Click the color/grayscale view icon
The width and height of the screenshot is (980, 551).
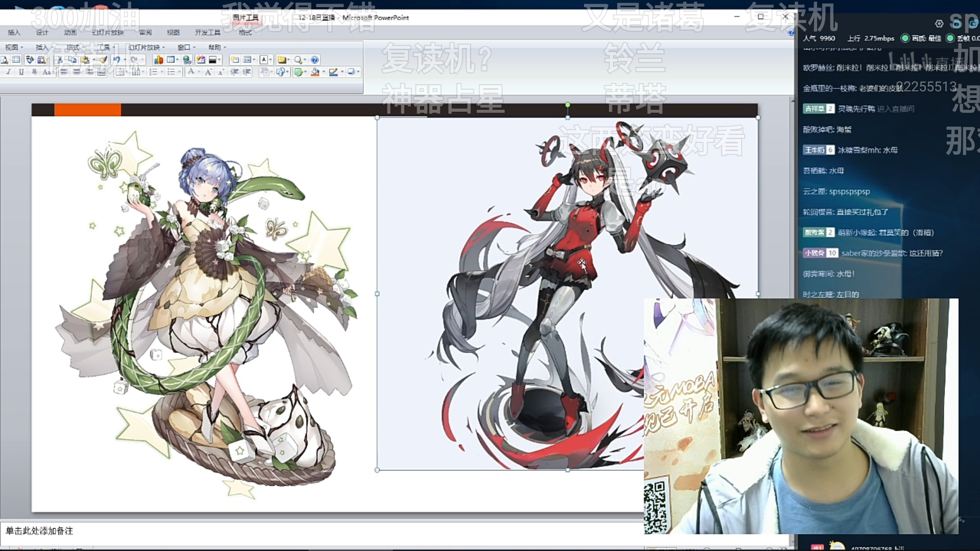(213, 60)
